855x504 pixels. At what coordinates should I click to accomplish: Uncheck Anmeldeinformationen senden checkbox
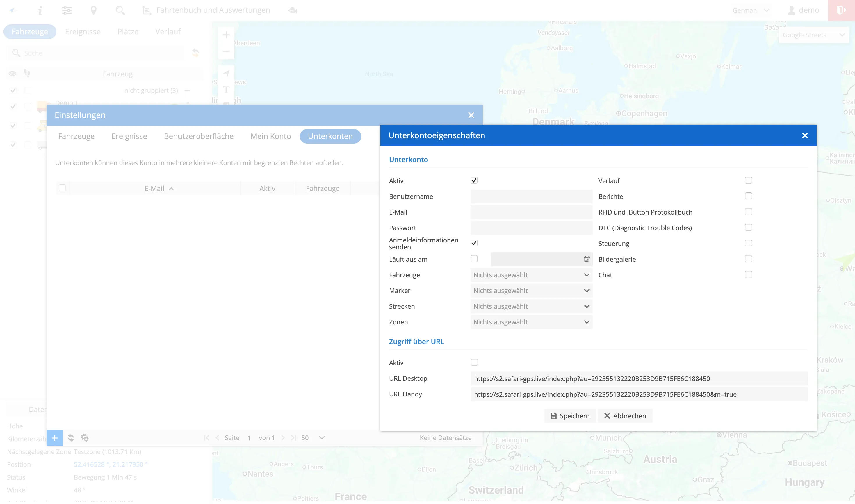[x=474, y=243]
